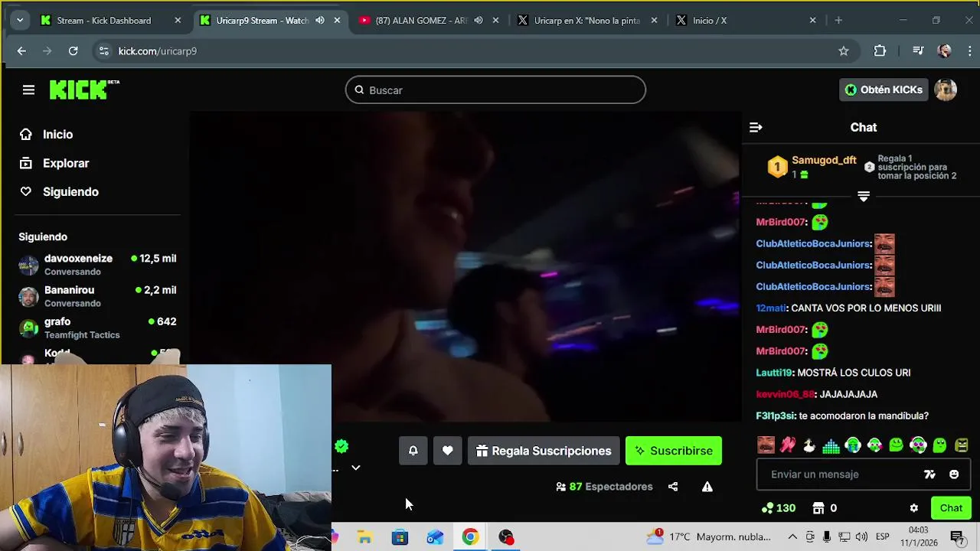Follow the channel with heart button
980x551 pixels.
point(447,451)
